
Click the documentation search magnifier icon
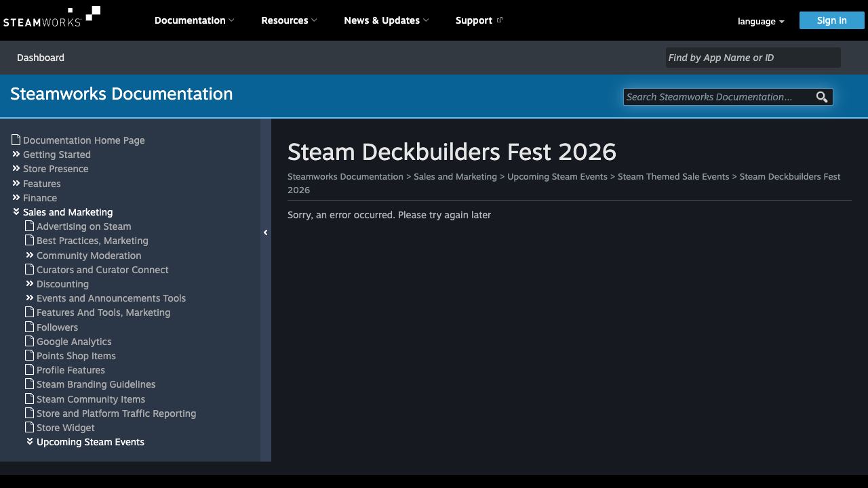point(822,97)
